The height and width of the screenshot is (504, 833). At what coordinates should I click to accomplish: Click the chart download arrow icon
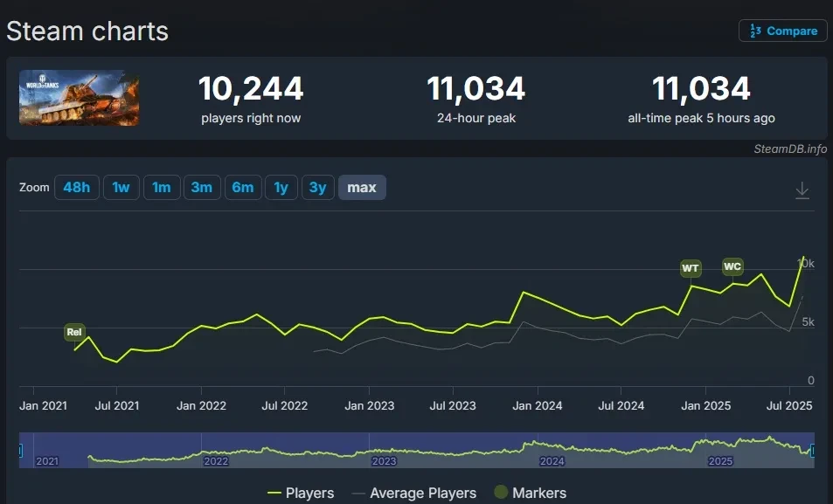pyautogui.click(x=802, y=190)
